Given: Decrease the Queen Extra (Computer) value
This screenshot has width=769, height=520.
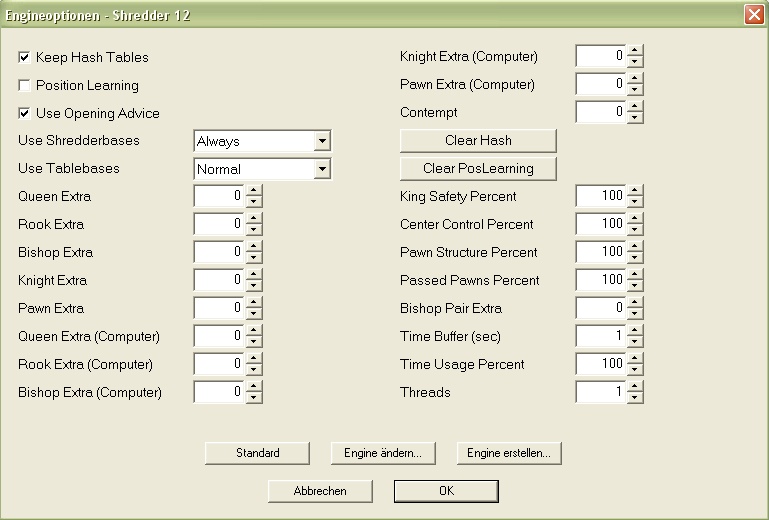Looking at the screenshot, I should click(x=254, y=341).
